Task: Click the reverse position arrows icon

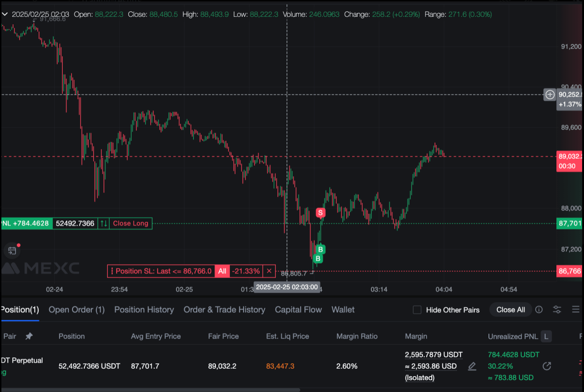Action: [103, 223]
